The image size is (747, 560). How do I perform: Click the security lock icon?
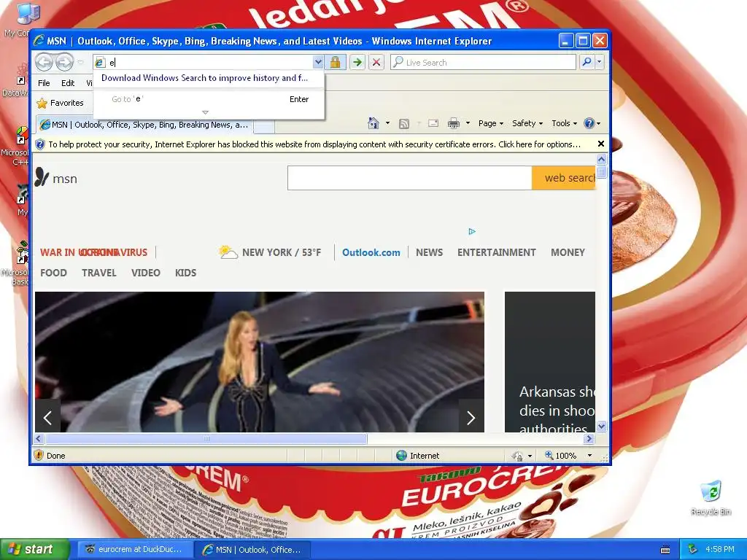[335, 63]
